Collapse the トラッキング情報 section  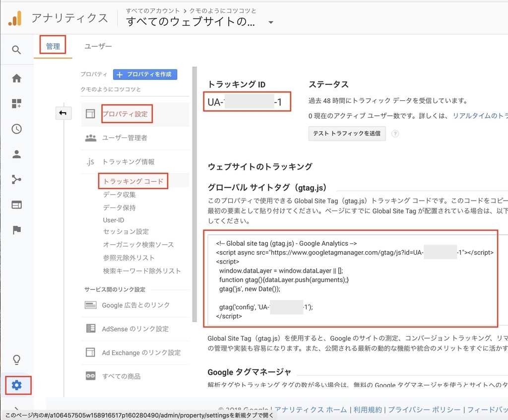[x=128, y=161]
